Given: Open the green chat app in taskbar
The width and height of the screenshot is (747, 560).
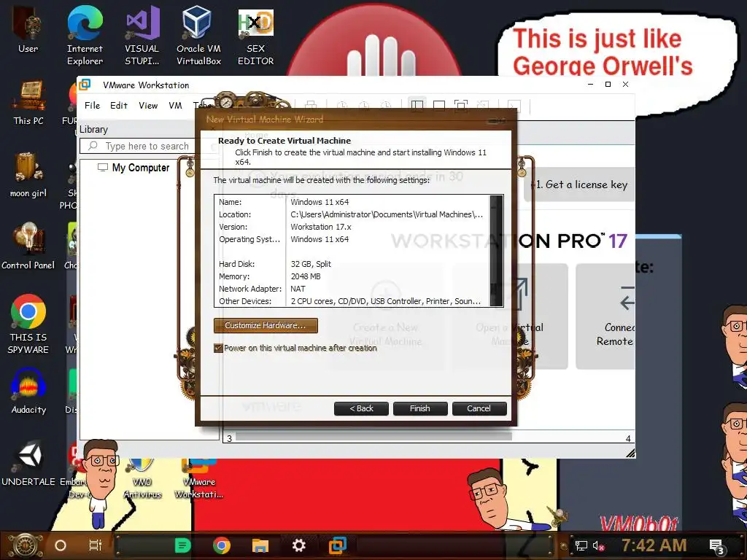Looking at the screenshot, I should [x=182, y=545].
